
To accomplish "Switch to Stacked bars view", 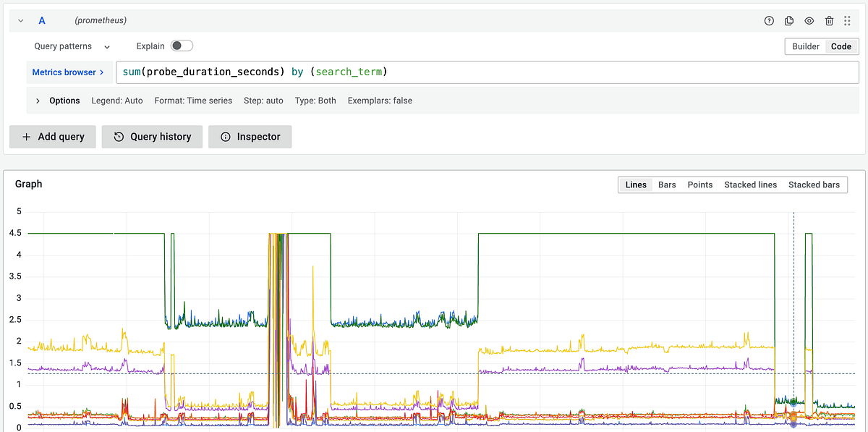I will 814,185.
